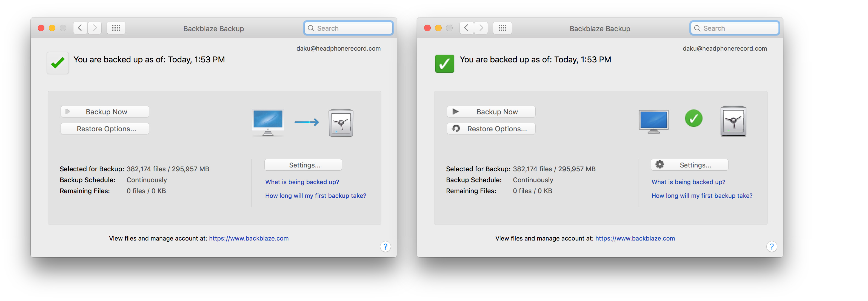
Task: Click 'Continuously' schedule value in right window
Action: point(533,180)
